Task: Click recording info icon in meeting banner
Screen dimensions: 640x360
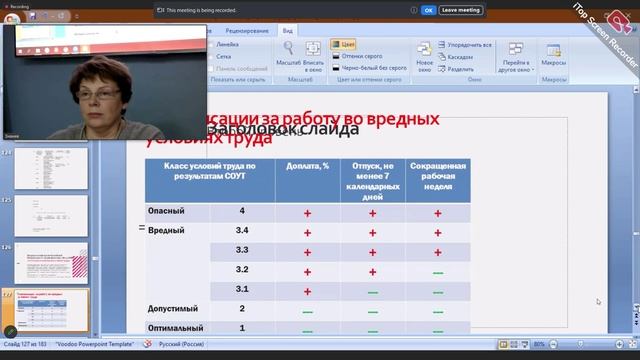Action: 413,10
